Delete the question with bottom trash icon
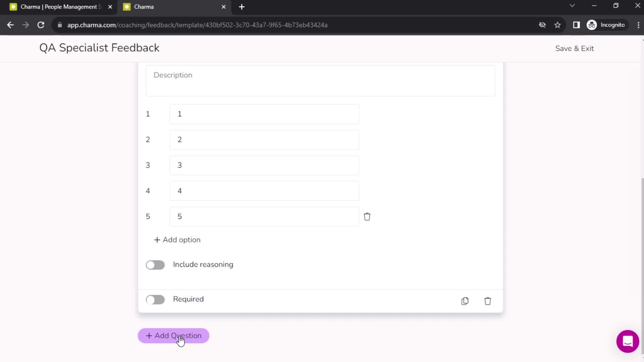644x362 pixels. (488, 301)
